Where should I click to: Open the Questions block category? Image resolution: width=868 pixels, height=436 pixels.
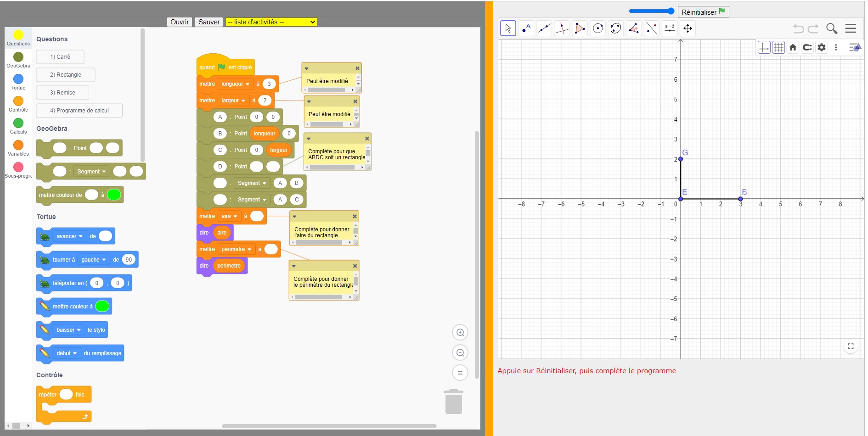pos(18,38)
